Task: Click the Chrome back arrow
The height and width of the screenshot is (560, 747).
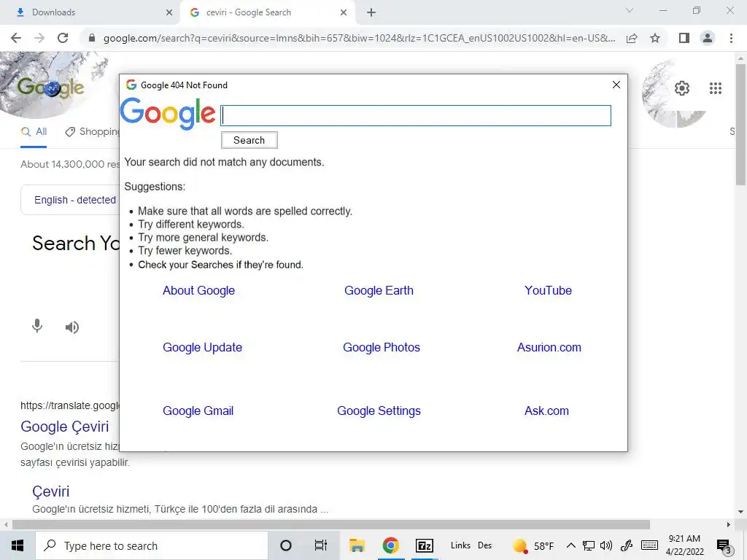Action: coord(16,38)
